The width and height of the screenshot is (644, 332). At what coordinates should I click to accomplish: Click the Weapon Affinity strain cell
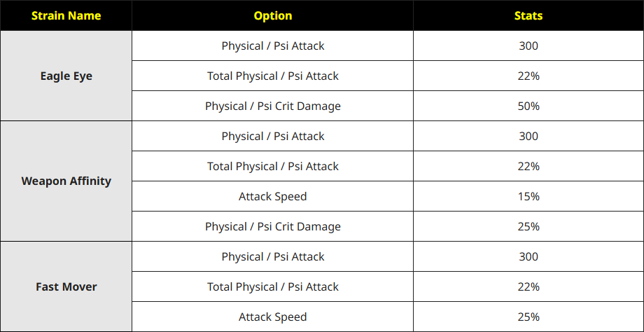66,181
